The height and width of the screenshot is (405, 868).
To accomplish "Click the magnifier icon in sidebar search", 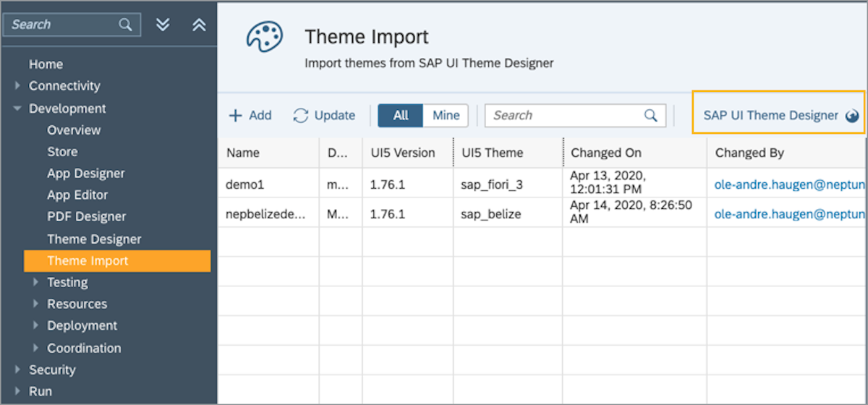I will (126, 25).
